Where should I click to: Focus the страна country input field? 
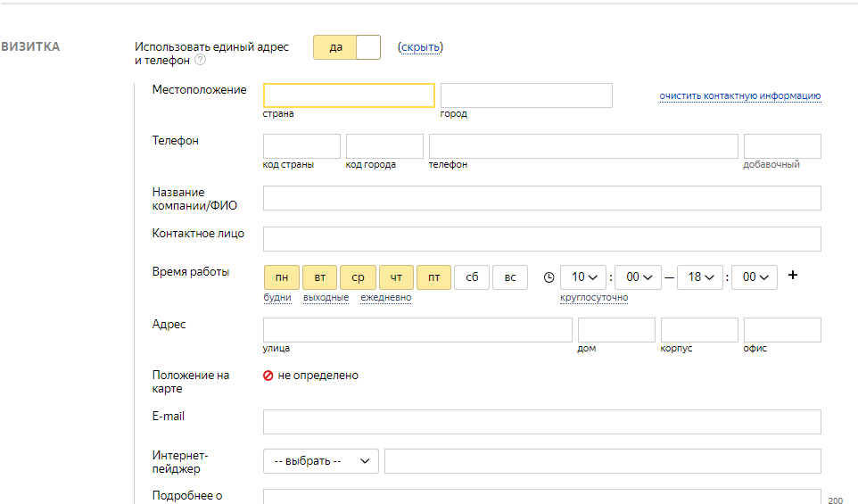click(x=349, y=95)
